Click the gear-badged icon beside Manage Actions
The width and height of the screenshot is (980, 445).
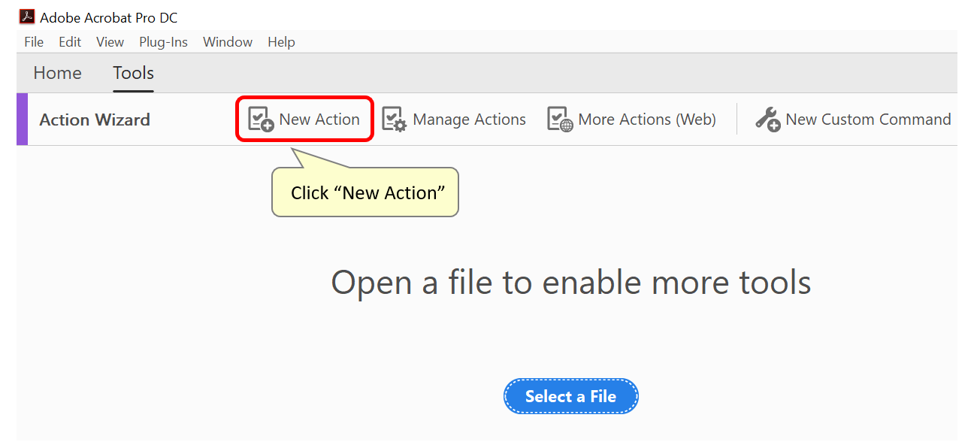(394, 119)
